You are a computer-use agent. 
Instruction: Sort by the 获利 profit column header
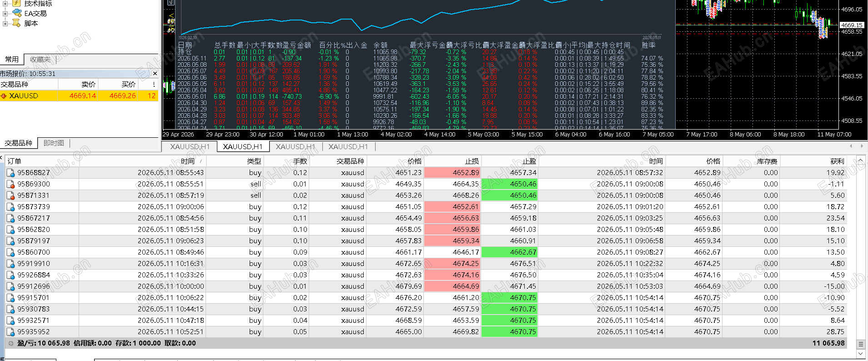point(813,161)
